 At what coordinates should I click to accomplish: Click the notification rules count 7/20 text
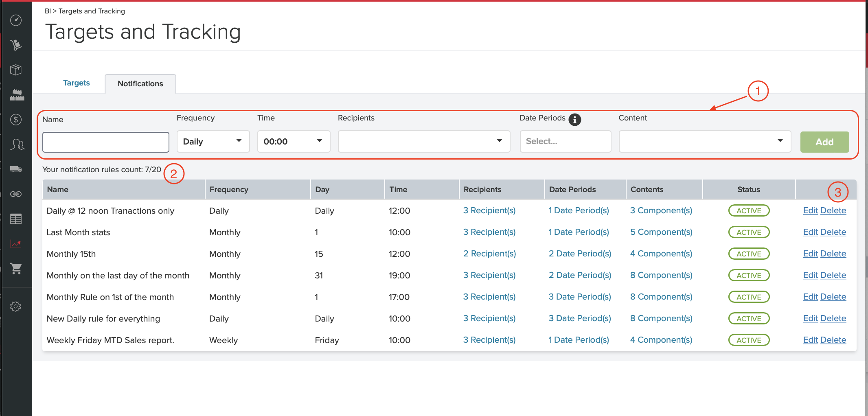point(102,170)
